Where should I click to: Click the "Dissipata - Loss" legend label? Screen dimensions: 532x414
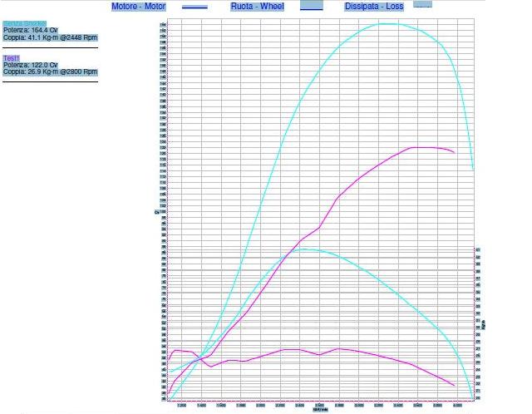point(374,7)
